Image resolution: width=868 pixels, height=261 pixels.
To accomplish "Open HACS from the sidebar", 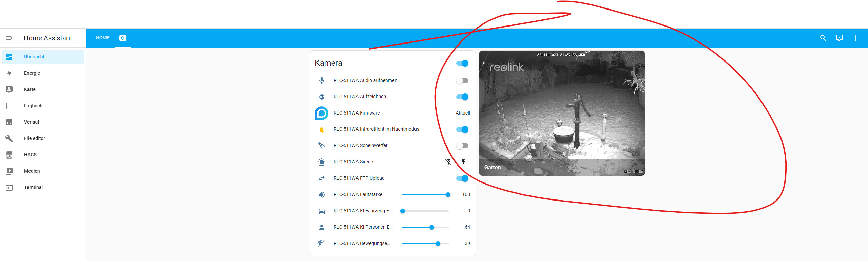I will pyautogui.click(x=30, y=155).
